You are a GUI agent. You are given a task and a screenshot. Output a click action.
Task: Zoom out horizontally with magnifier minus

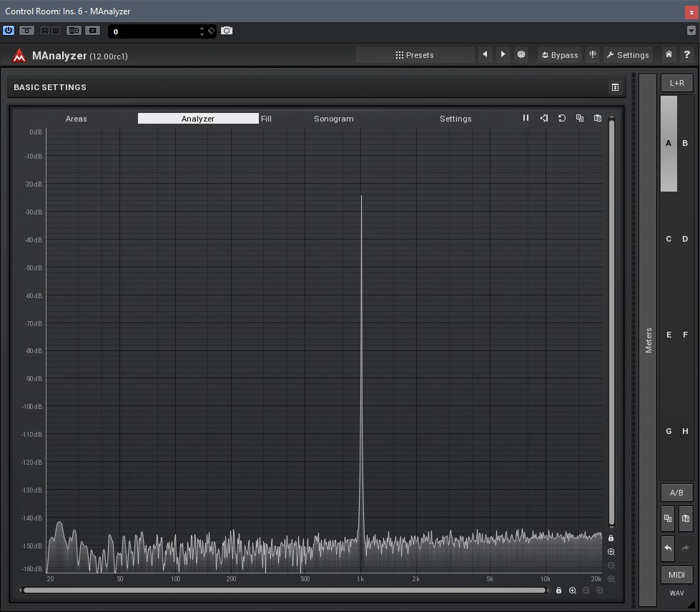pyautogui.click(x=586, y=590)
